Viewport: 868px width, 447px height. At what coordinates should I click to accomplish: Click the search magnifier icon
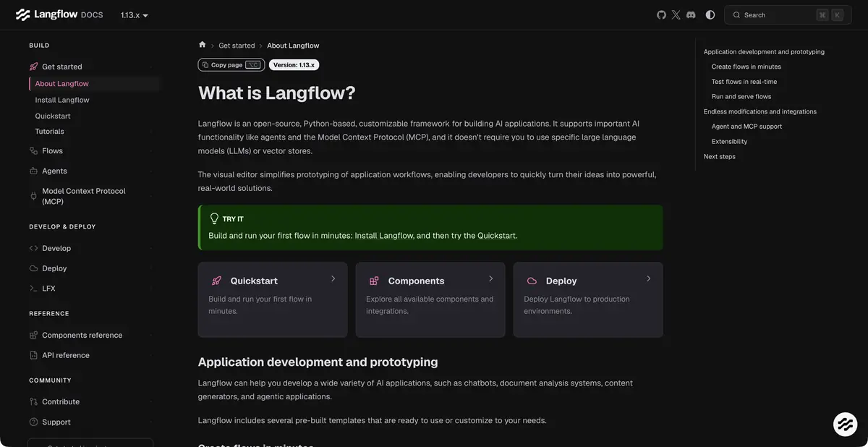[736, 15]
